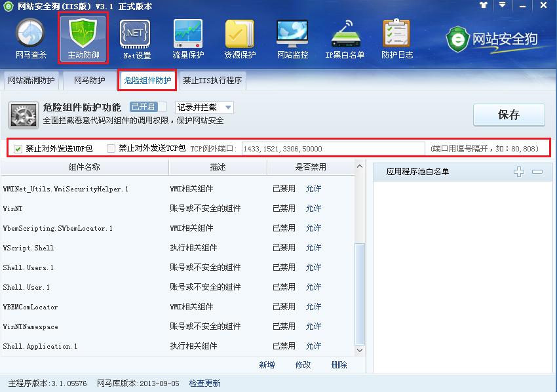The image size is (557, 392).
Task: Click 检查更新 link in status bar
Action: point(204,383)
